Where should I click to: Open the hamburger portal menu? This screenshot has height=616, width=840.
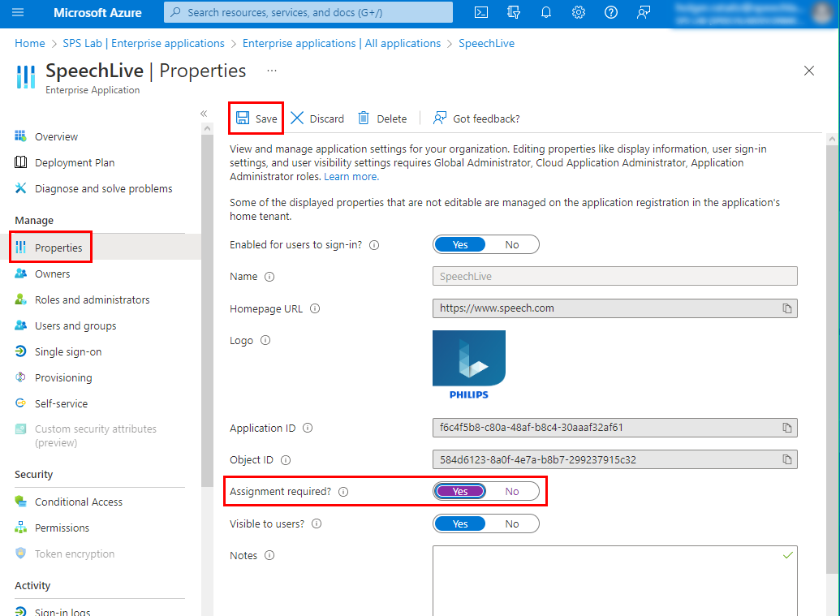click(x=18, y=12)
